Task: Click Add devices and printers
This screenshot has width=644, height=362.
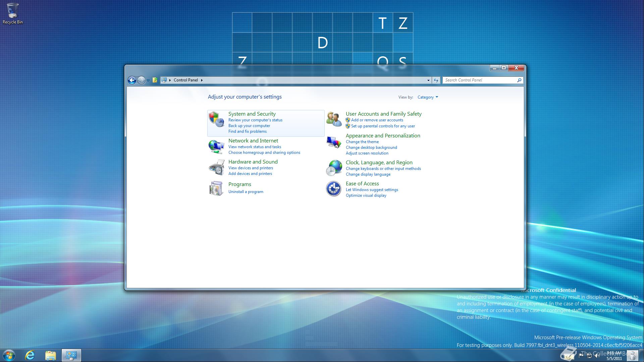Action: (250, 174)
